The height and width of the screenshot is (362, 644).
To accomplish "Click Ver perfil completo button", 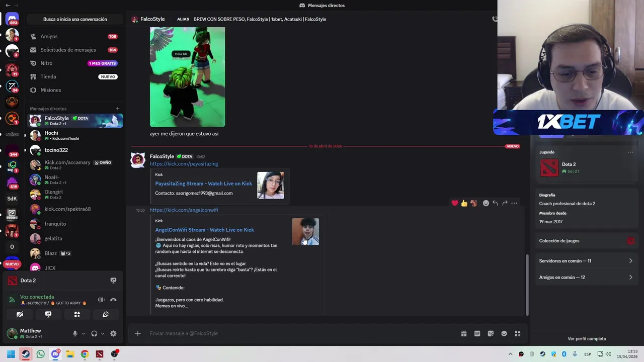I will pyautogui.click(x=587, y=339).
